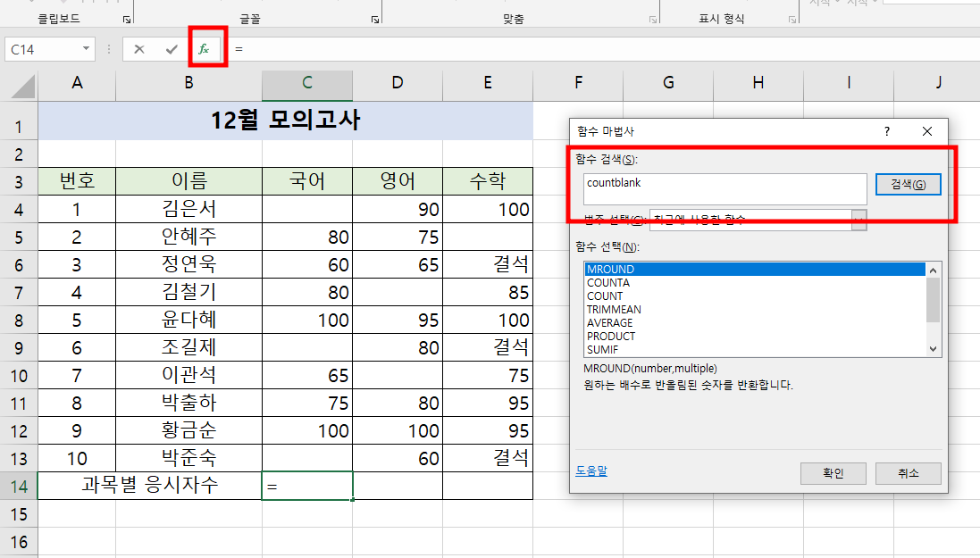Click the Select All corner triangle
The height and width of the screenshot is (558, 980).
tap(23, 86)
